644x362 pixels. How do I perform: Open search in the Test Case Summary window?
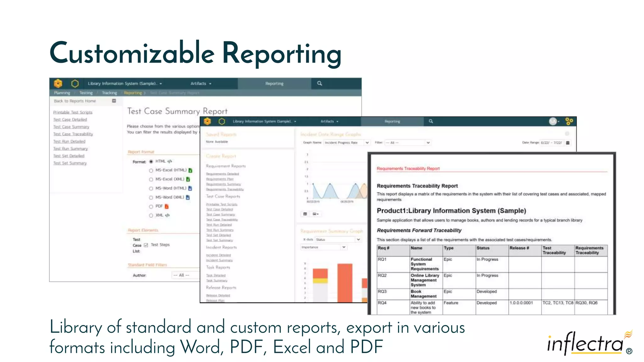click(319, 83)
